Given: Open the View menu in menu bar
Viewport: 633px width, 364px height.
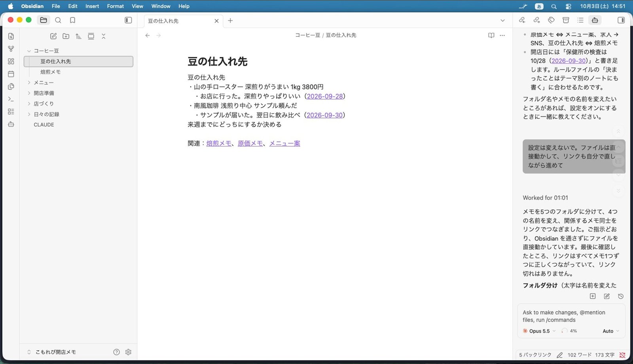Looking at the screenshot, I should coord(137,6).
